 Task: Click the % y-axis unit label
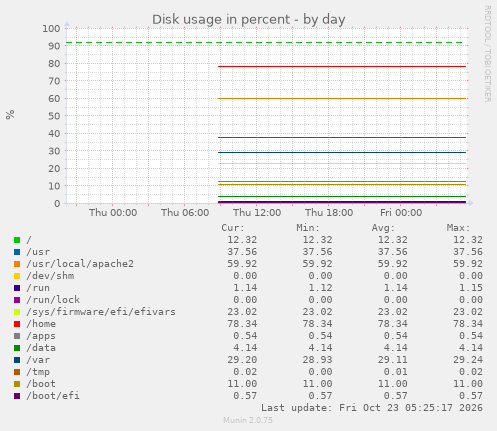click(10, 114)
